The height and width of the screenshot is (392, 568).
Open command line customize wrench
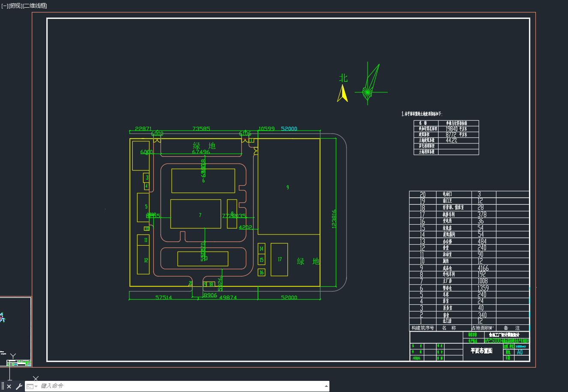pyautogui.click(x=19, y=386)
